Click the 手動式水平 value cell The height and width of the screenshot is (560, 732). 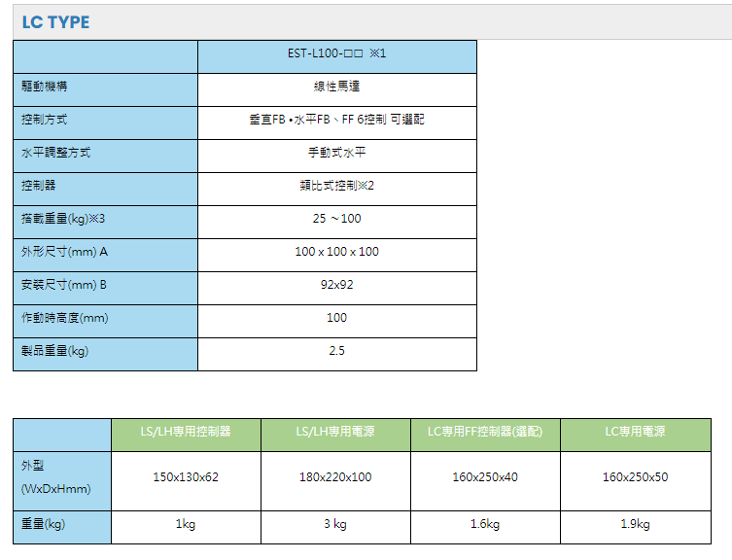(336, 154)
